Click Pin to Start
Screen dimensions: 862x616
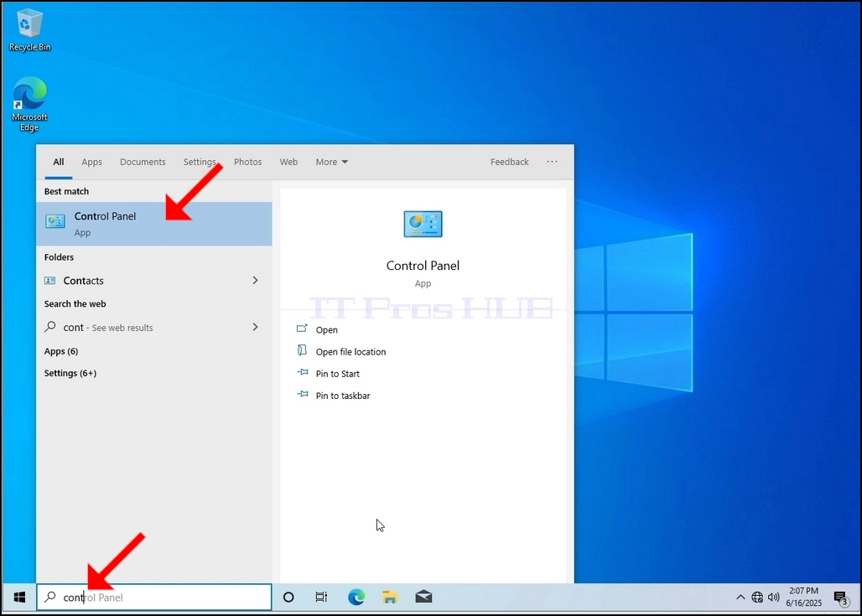[x=338, y=374]
